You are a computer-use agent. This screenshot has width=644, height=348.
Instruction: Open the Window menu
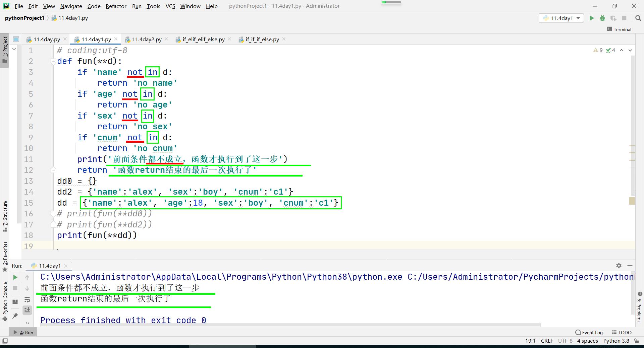(x=191, y=6)
